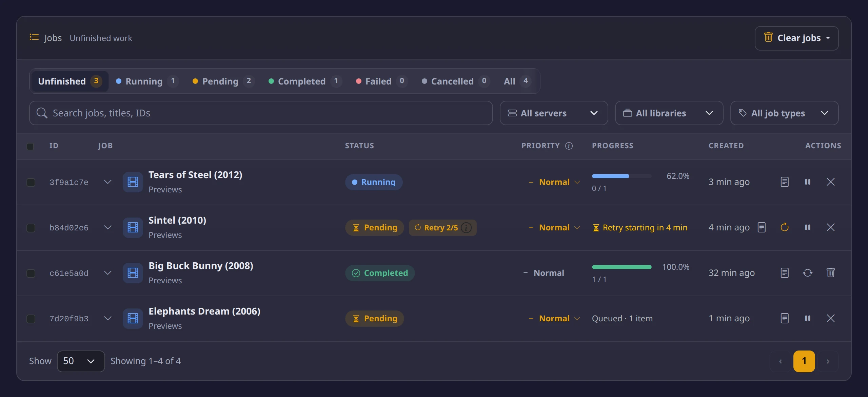The width and height of the screenshot is (868, 397).
Task: Retry the Sintel job now
Action: (784, 227)
